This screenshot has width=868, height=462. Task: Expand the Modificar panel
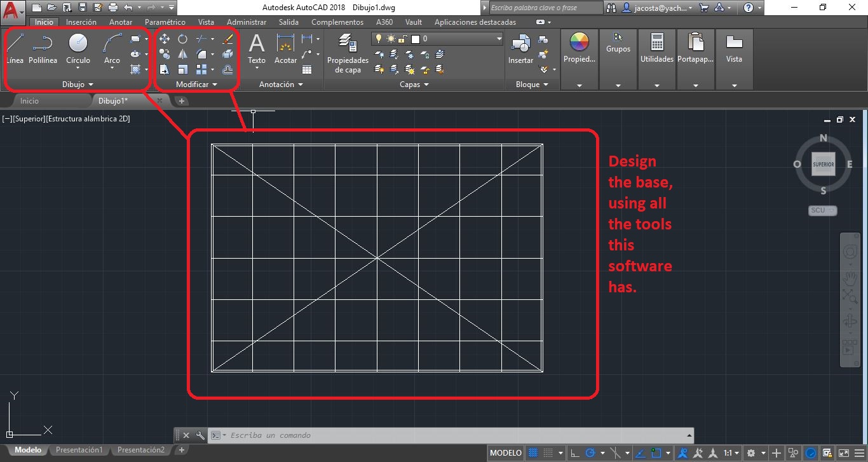(196, 85)
